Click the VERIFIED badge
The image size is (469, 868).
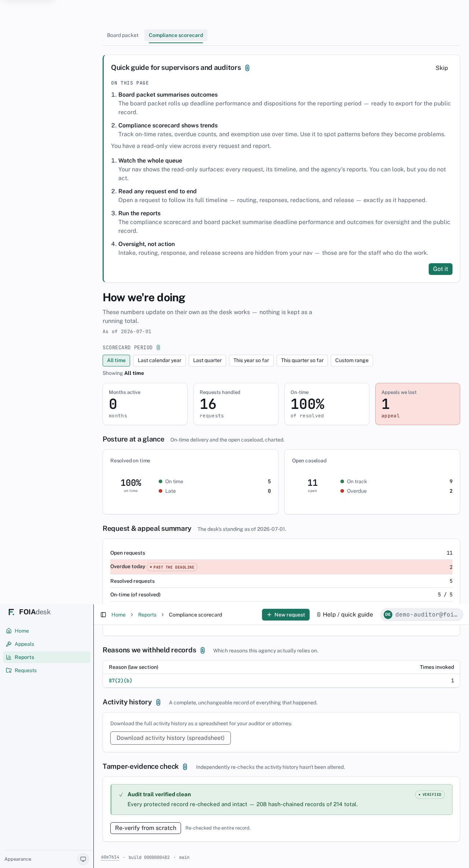coord(430,794)
